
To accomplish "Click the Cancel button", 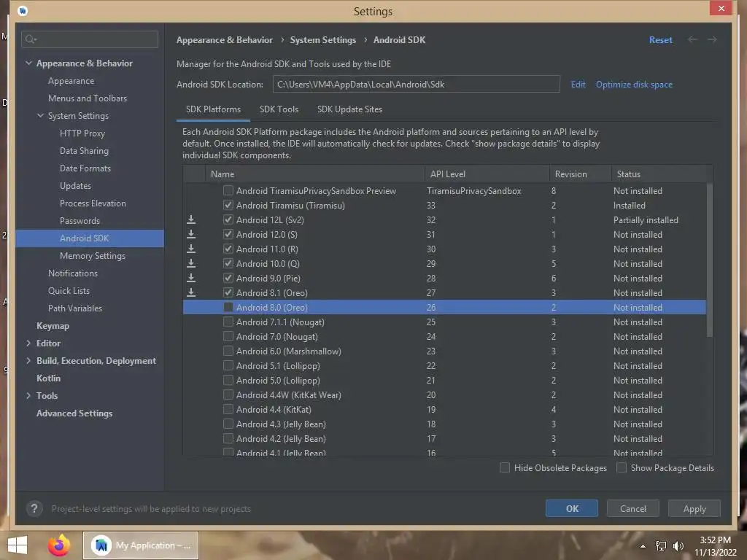I will pos(632,508).
